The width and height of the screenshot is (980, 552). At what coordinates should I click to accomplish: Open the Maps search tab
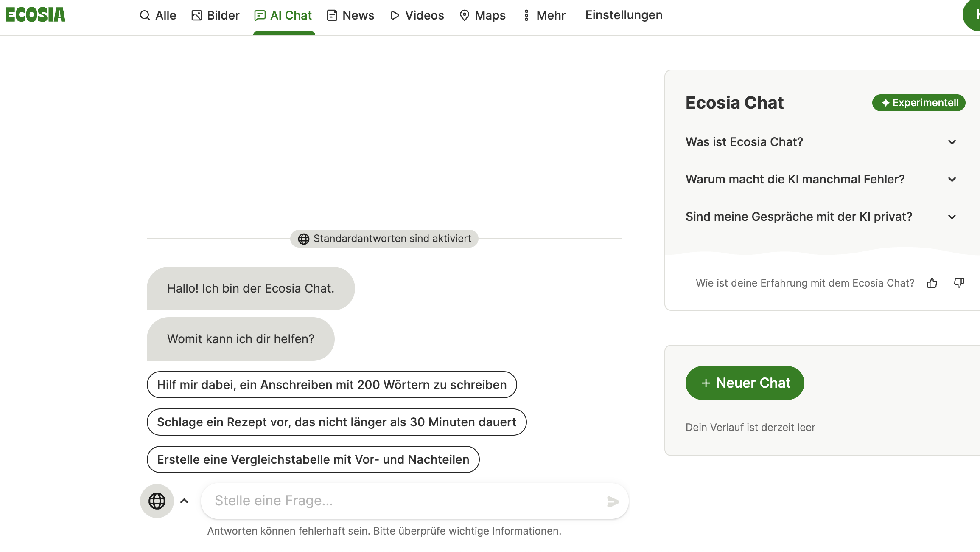(483, 15)
